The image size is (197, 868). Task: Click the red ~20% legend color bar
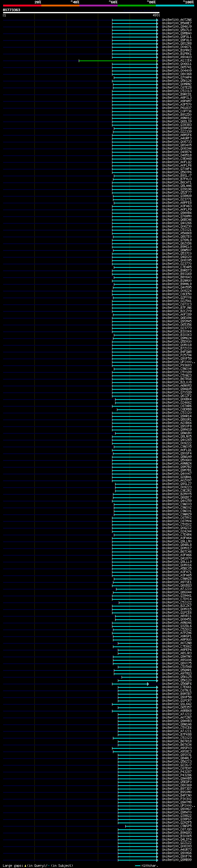pos(22,6)
